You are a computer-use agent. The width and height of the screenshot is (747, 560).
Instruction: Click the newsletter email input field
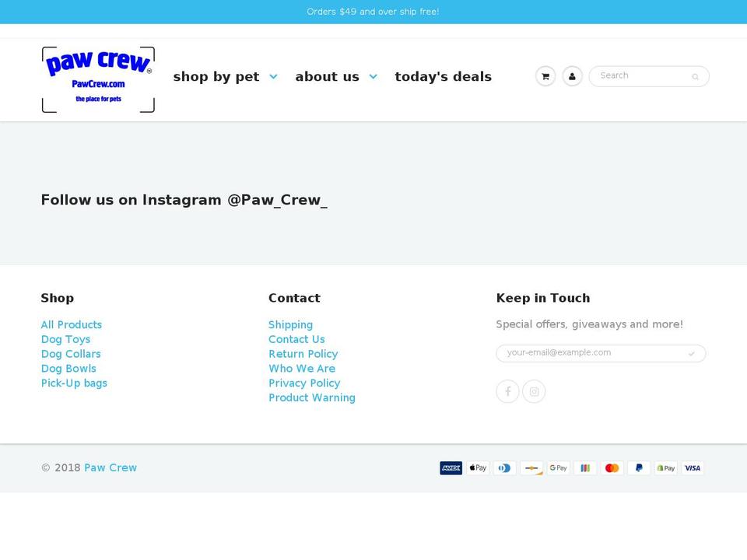[601, 353]
